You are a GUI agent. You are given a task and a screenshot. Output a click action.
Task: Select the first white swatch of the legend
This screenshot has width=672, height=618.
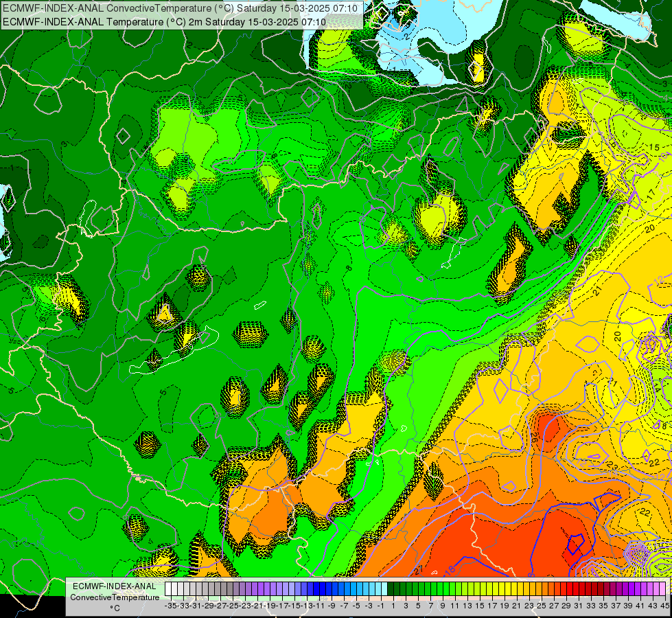[x=168, y=588]
